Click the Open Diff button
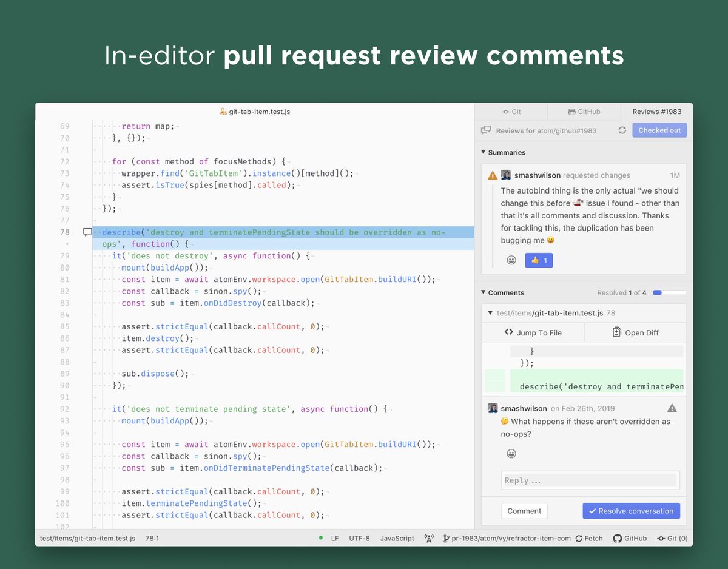The width and height of the screenshot is (728, 569). coord(635,332)
